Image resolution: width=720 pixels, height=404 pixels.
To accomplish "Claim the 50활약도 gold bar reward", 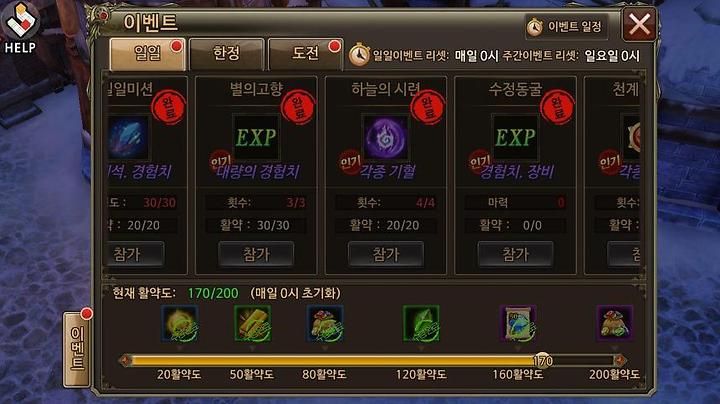I will pos(253,324).
